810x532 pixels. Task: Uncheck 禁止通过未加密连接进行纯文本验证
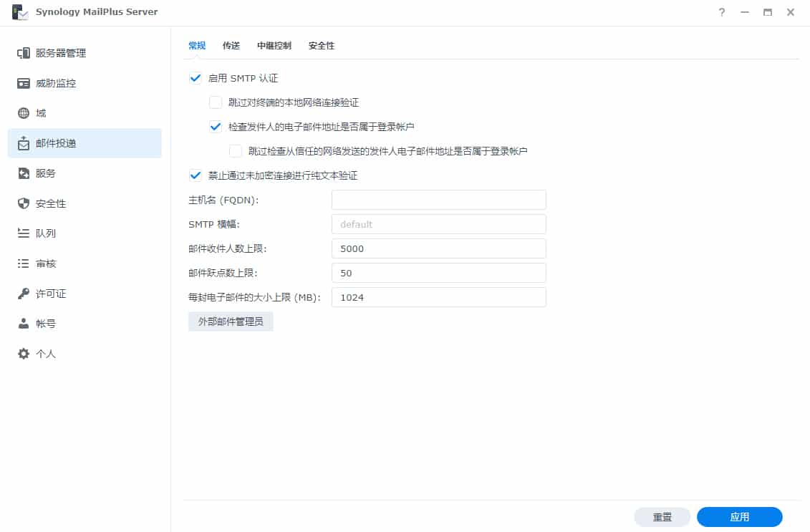195,175
